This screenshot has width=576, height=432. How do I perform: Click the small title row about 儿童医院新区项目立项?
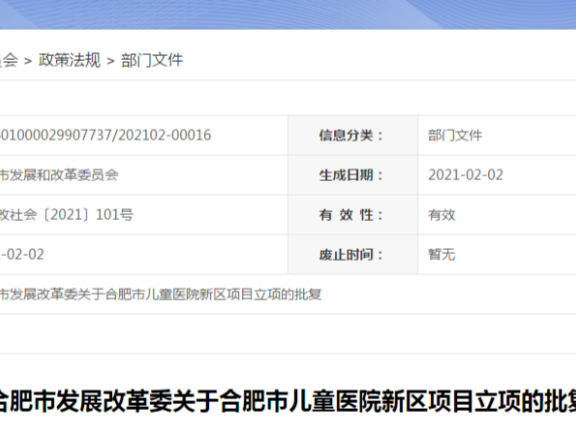point(161,294)
